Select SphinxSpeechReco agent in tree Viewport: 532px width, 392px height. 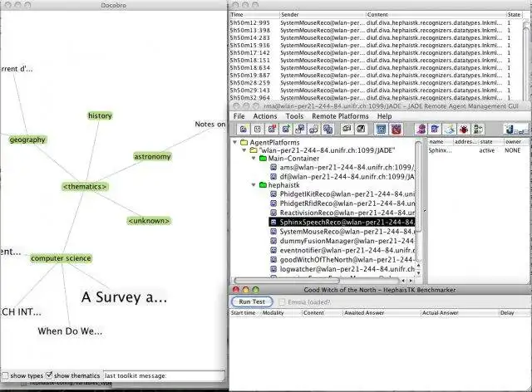pos(342,222)
